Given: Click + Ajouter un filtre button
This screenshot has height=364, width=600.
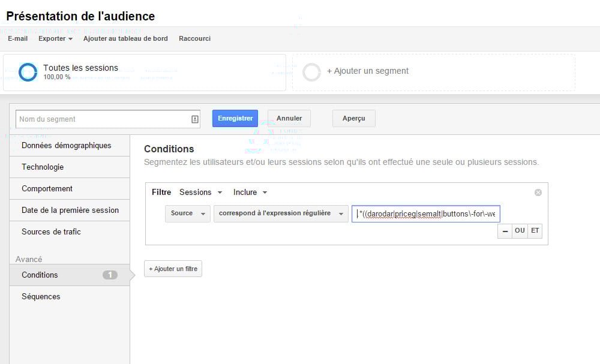Looking at the screenshot, I should click(173, 269).
